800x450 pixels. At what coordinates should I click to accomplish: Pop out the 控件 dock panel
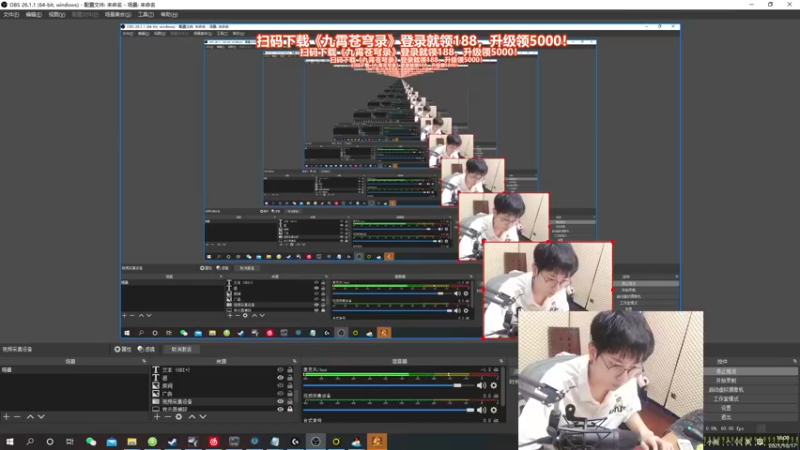(x=794, y=361)
